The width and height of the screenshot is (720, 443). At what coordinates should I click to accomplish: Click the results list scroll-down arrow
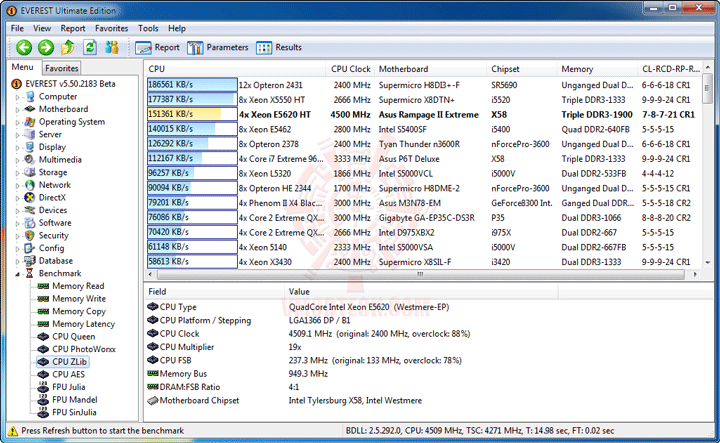[708, 263]
